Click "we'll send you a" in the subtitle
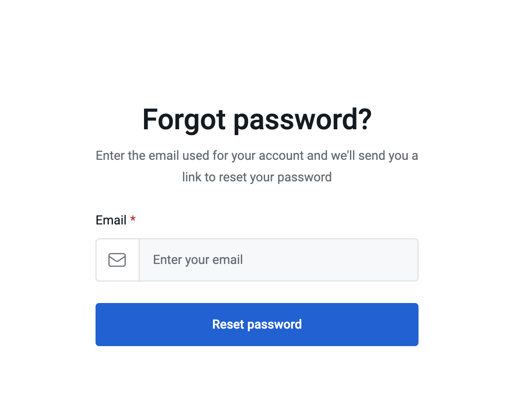Viewport: 532px width, 413px height. 375,156
